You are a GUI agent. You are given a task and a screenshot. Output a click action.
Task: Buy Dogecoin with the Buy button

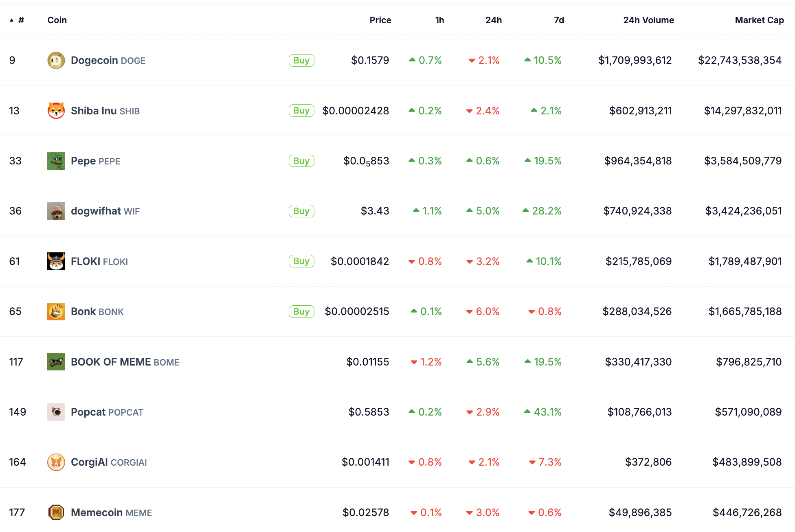(301, 60)
